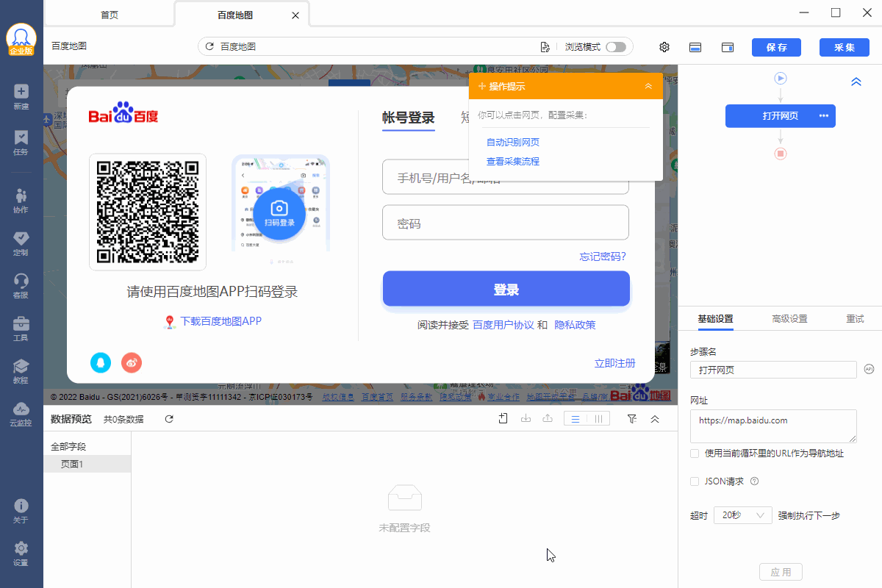
Task: Click the Weibo login icon
Action: 132,362
